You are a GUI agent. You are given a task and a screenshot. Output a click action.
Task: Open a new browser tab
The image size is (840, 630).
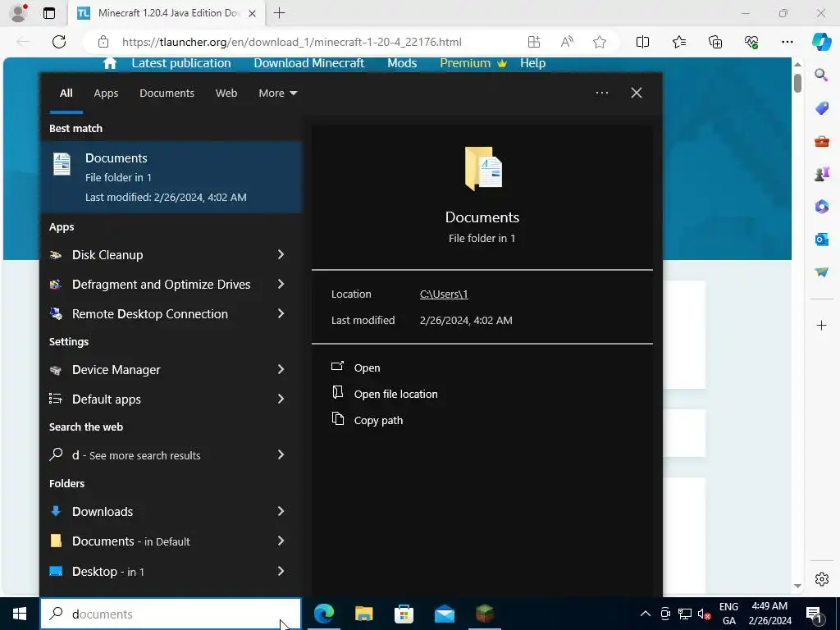coord(279,13)
